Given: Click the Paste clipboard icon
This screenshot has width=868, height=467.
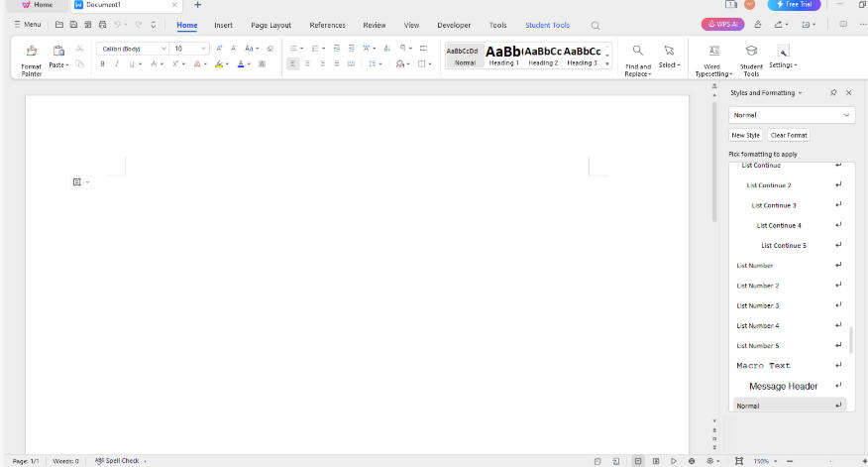Looking at the screenshot, I should tap(58, 51).
